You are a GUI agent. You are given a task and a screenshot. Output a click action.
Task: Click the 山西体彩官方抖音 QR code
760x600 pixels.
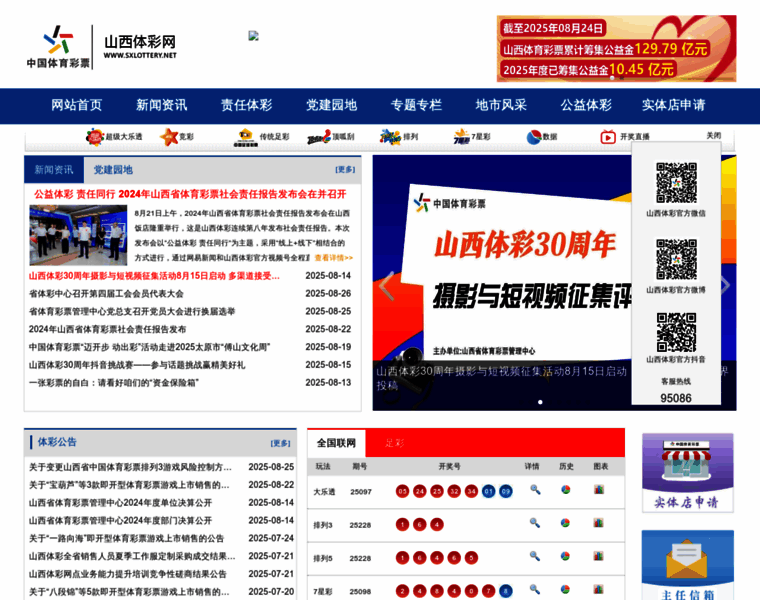coord(676,332)
